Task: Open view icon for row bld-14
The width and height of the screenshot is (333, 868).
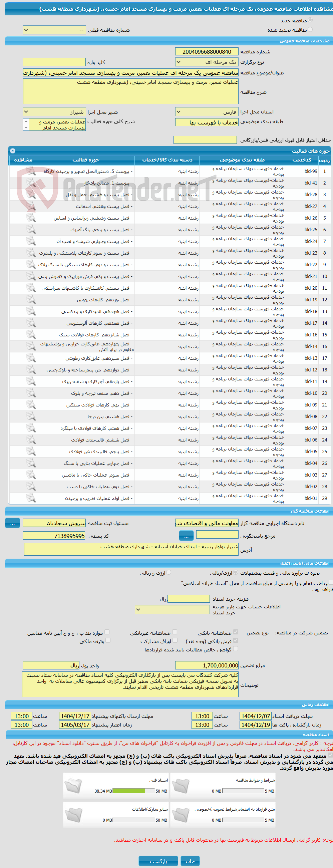Action: [x=31, y=346]
